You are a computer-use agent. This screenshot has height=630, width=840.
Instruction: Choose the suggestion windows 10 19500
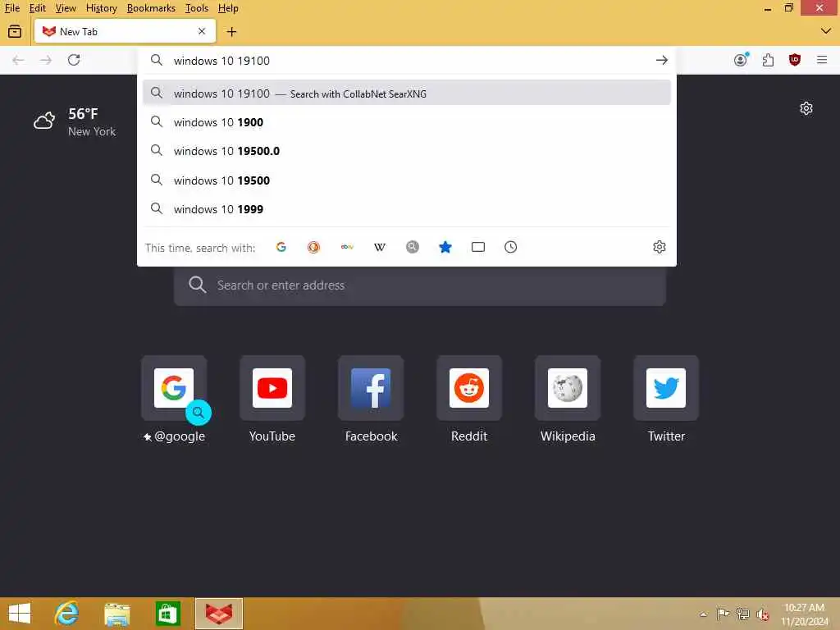tap(407, 180)
